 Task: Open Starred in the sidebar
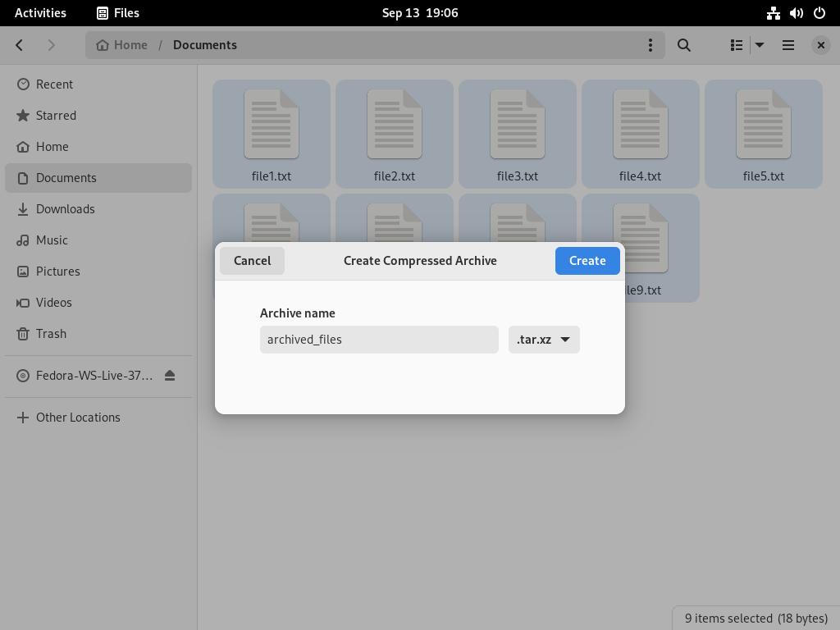[98, 116]
